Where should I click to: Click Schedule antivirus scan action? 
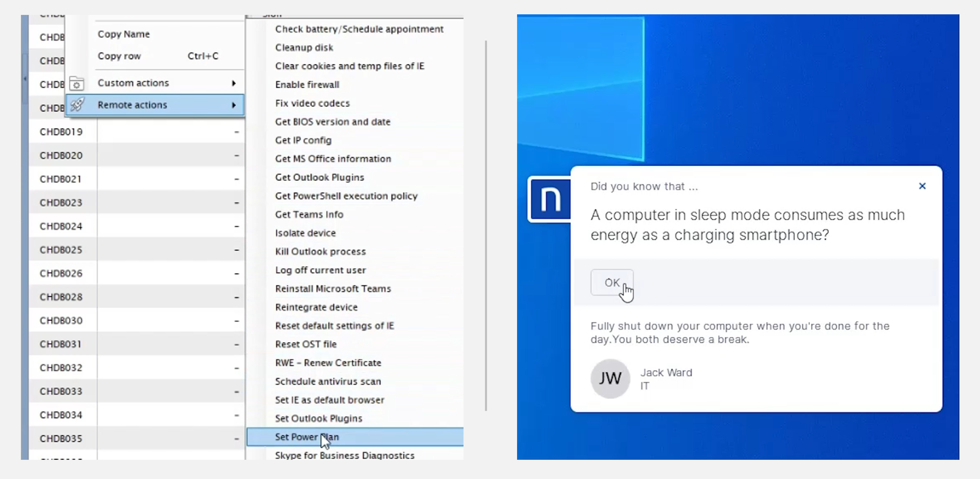(327, 381)
